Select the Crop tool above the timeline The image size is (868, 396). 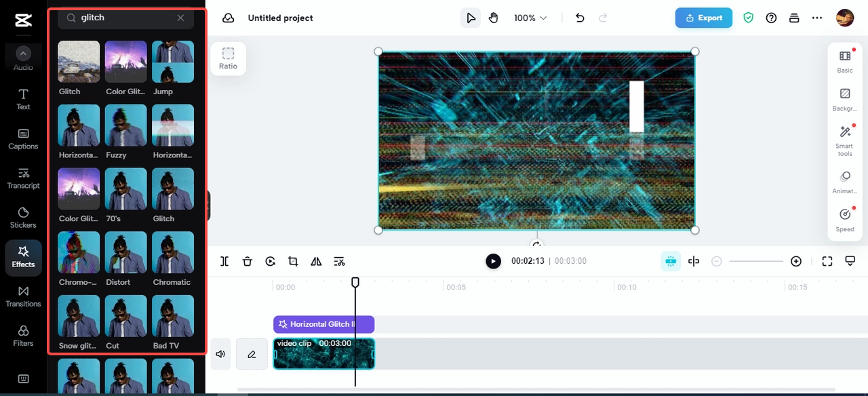293,261
